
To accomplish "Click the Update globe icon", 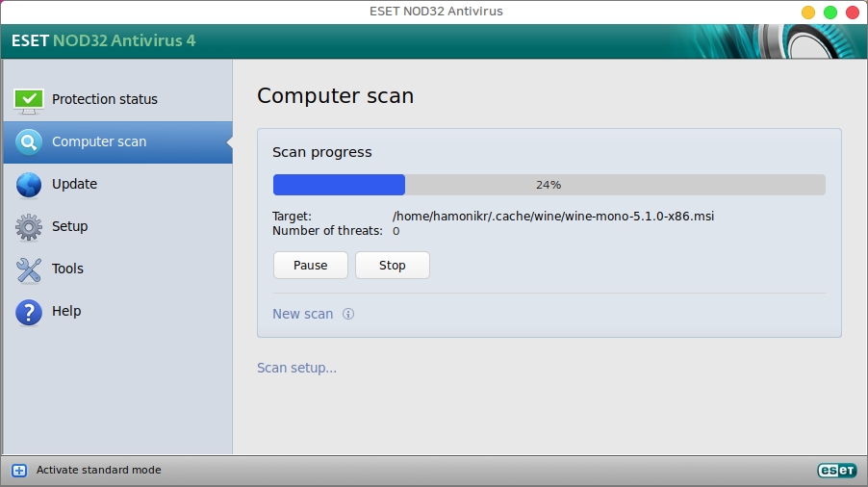I will 29,185.
